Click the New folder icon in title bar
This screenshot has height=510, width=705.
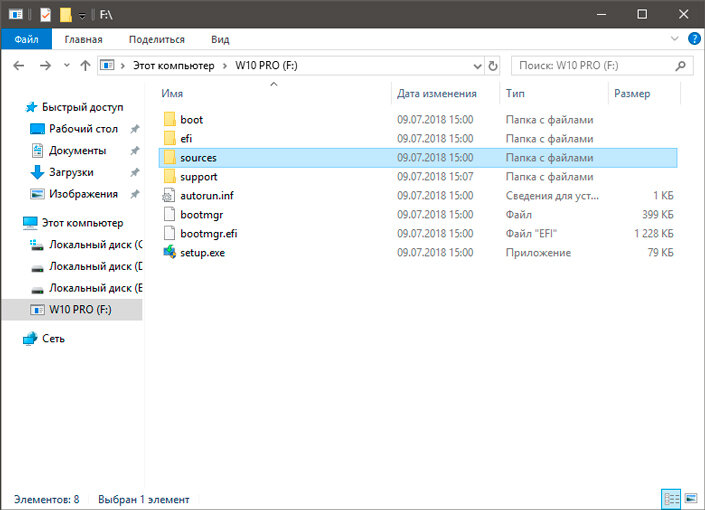[x=66, y=15]
